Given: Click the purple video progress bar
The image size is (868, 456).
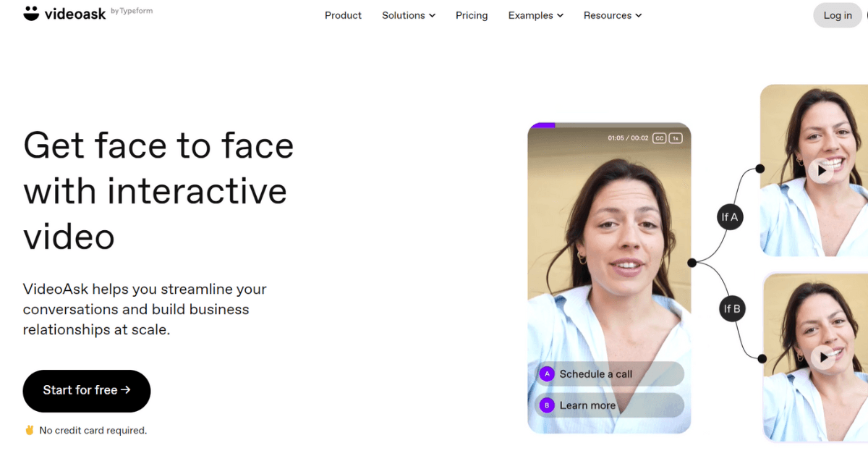Looking at the screenshot, I should tap(542, 126).
